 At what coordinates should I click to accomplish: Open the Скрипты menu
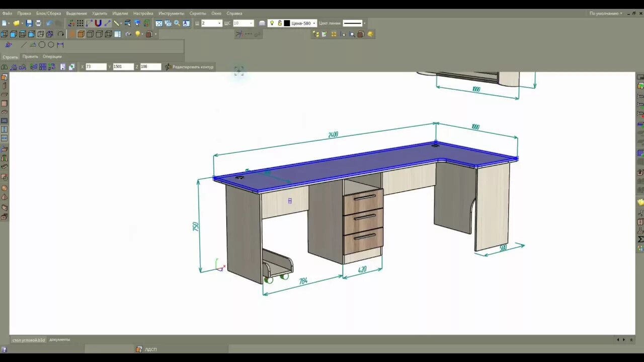click(198, 14)
